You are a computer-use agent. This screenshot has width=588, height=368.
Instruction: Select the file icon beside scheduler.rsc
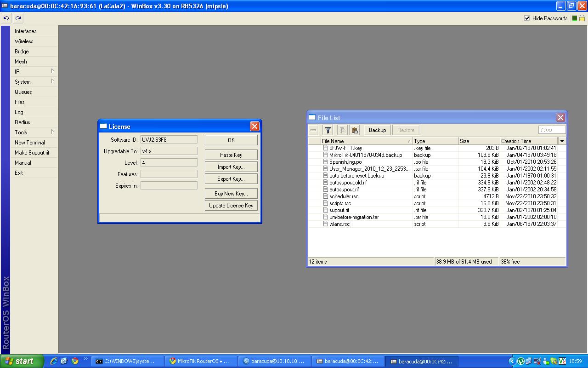click(x=326, y=196)
